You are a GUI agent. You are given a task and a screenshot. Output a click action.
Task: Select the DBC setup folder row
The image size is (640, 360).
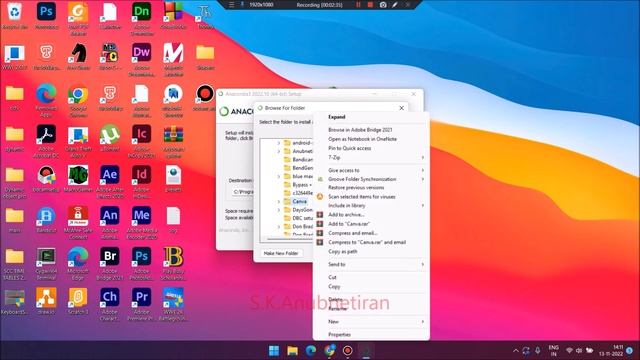pos(298,218)
